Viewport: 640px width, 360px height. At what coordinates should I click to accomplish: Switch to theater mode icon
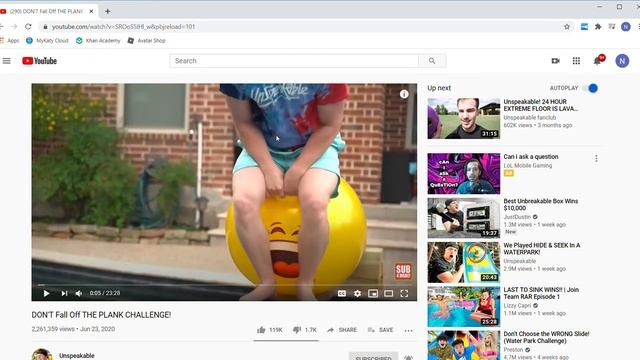click(x=388, y=293)
